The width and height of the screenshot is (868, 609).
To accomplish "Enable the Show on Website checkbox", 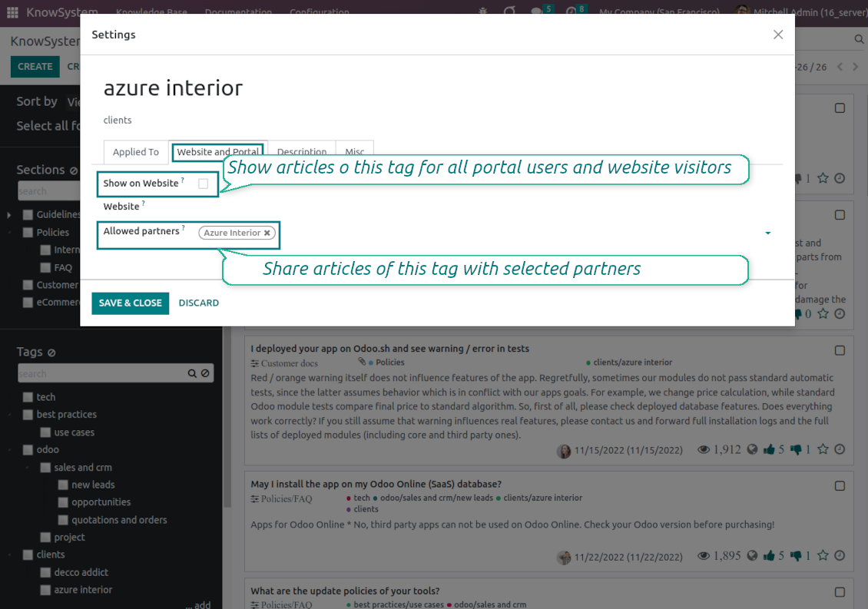I will point(203,184).
